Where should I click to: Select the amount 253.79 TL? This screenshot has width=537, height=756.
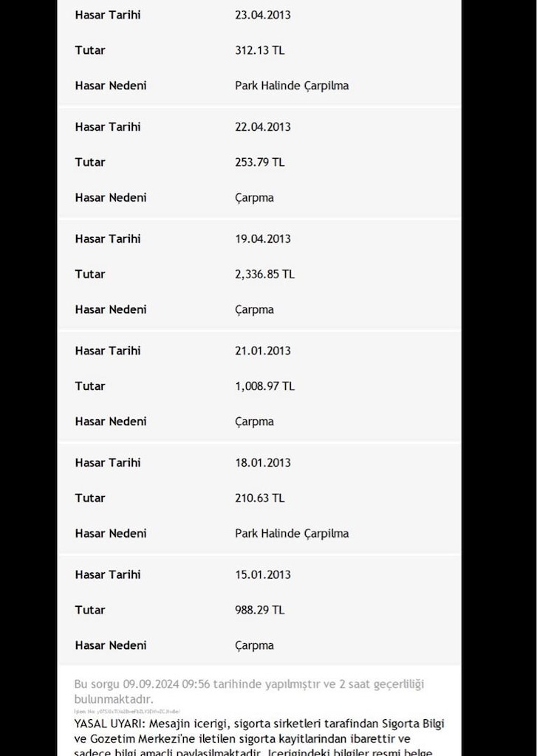pos(259,162)
